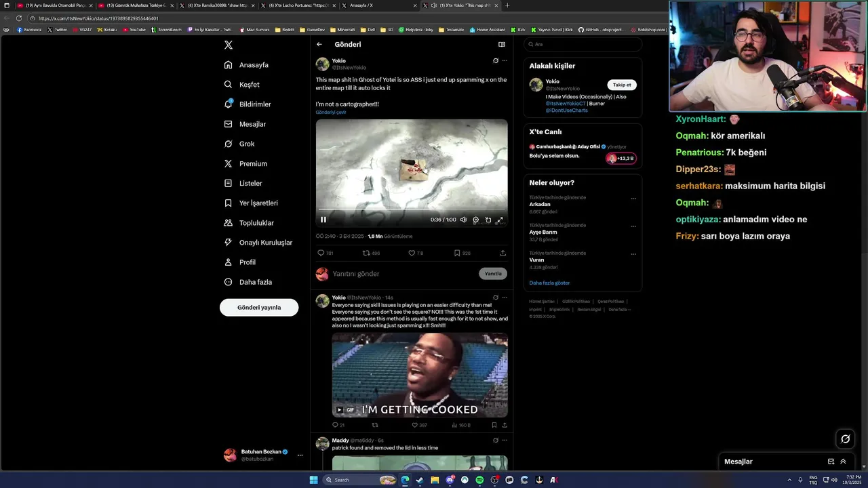Image resolution: width=868 pixels, height=488 pixels.
Task: Share the main post
Action: coord(502,253)
